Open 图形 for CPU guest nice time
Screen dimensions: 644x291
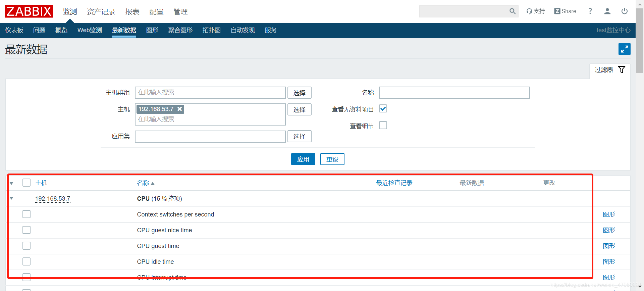tap(609, 230)
